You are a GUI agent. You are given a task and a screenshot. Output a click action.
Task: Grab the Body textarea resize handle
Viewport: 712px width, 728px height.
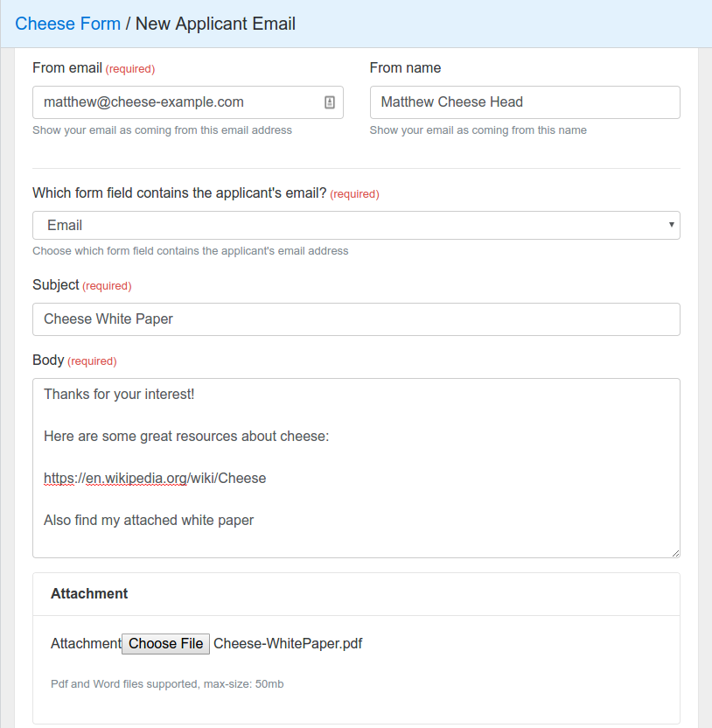674,552
